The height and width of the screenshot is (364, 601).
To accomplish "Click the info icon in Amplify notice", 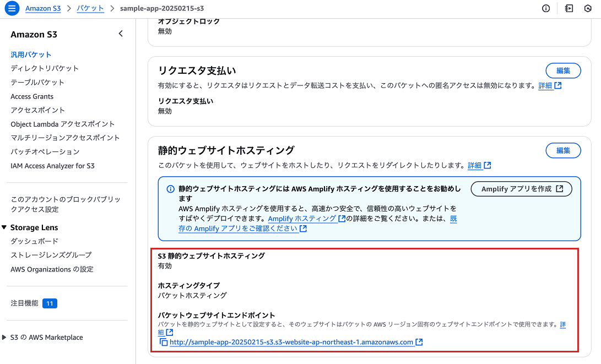I will click(170, 189).
